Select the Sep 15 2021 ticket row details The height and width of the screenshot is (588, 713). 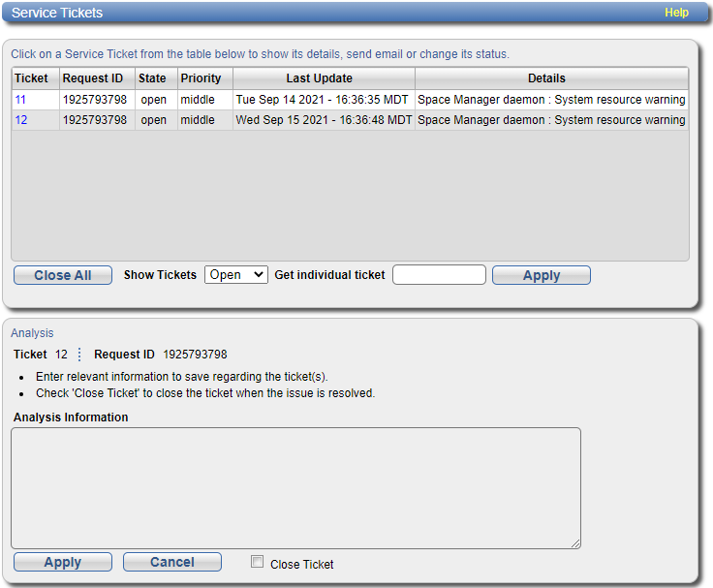551,120
